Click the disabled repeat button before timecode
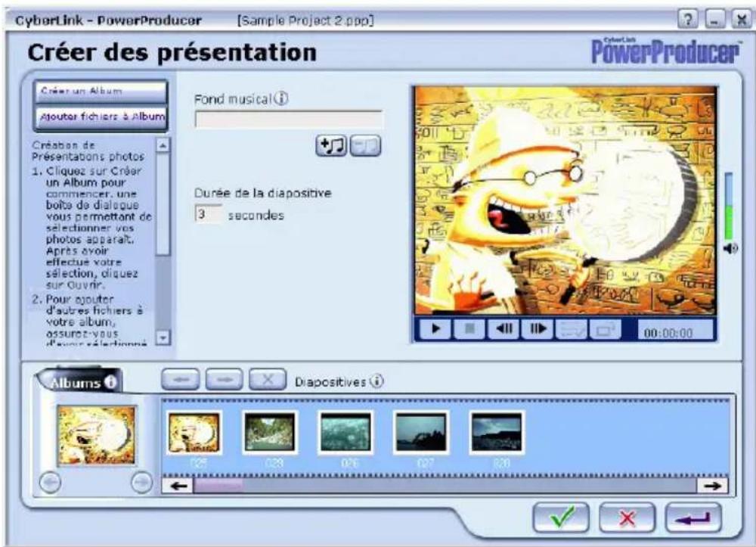This screenshot has width=756, height=547. click(x=606, y=329)
